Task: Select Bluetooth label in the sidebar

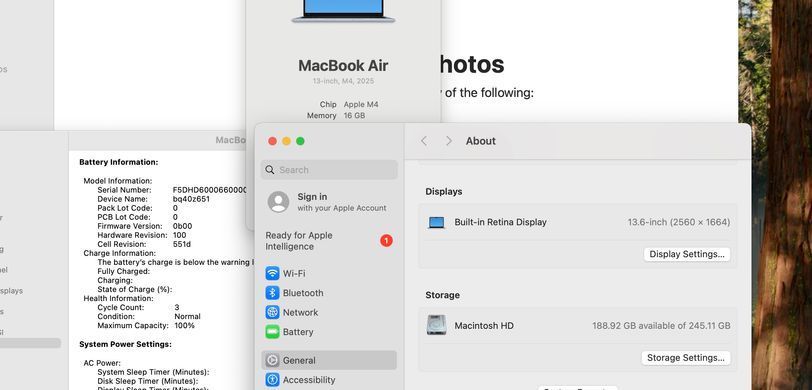Action: 303,293
